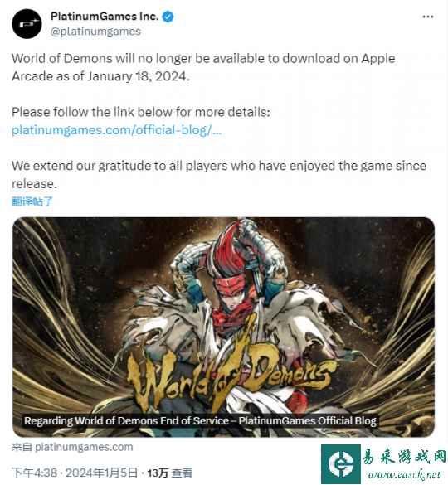The height and width of the screenshot is (485, 448).
Task: Click the 翻译帖子 translate post link
Action: point(32,201)
